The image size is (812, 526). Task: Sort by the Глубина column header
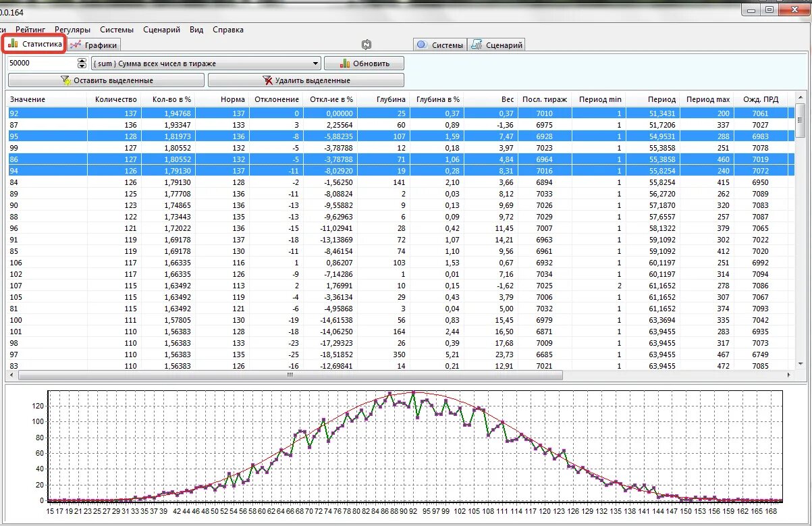tap(383, 99)
